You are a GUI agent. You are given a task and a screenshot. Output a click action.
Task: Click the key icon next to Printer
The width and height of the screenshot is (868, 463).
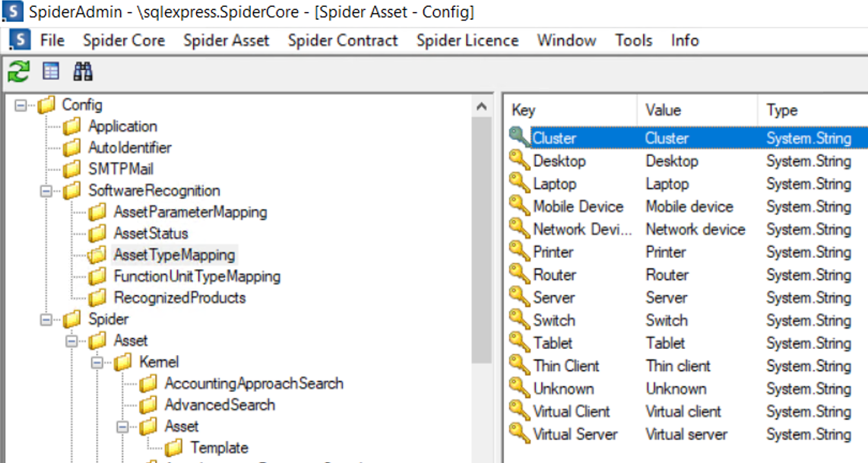[x=519, y=252]
